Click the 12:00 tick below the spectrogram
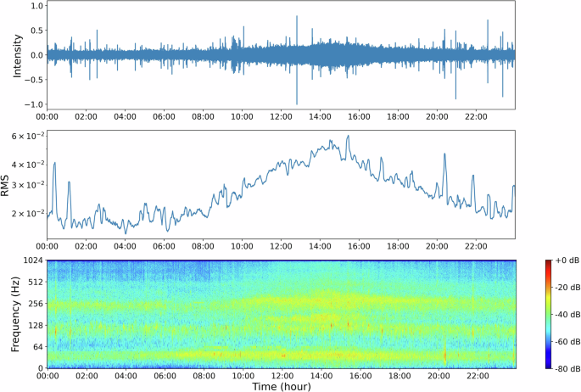 (x=282, y=376)
